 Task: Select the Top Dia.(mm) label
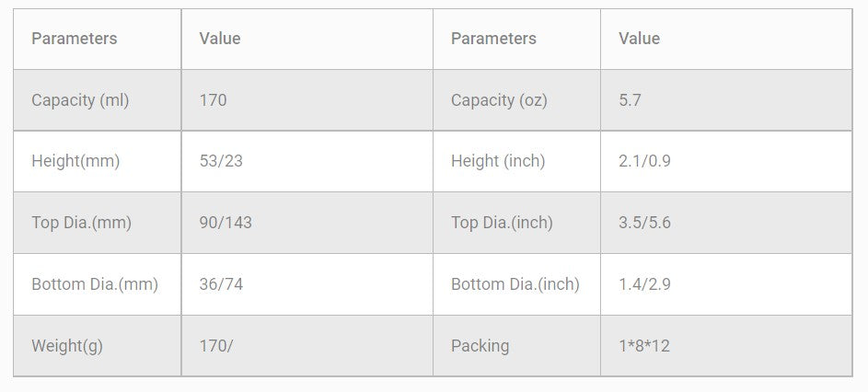tap(81, 223)
